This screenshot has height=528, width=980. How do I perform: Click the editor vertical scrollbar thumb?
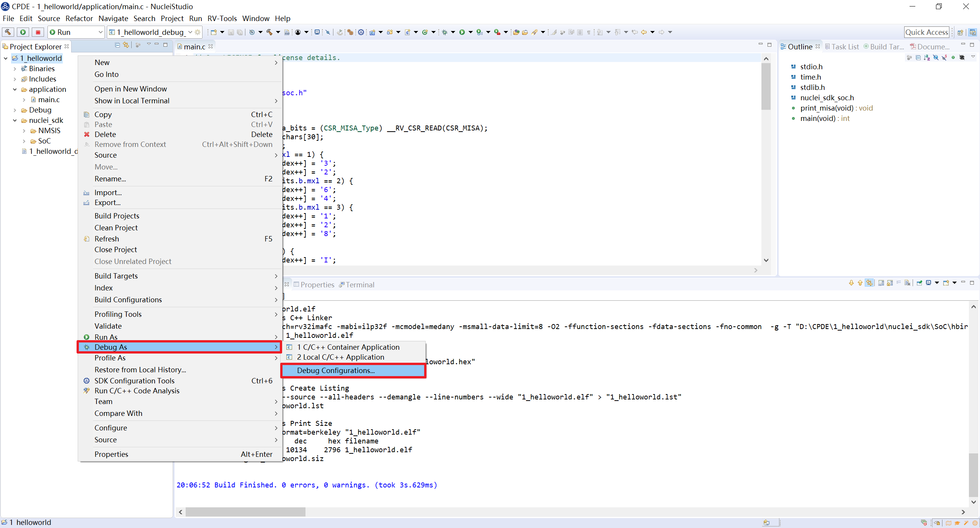766,86
